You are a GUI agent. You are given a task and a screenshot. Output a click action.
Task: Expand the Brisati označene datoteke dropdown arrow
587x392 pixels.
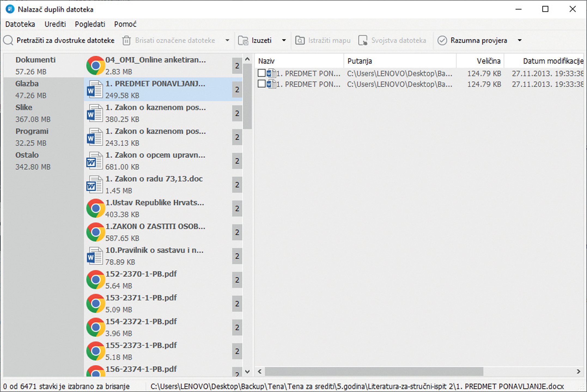(227, 41)
